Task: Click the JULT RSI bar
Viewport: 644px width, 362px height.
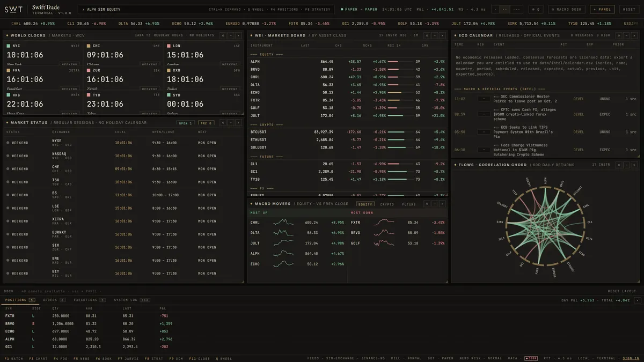Action: coord(400,116)
